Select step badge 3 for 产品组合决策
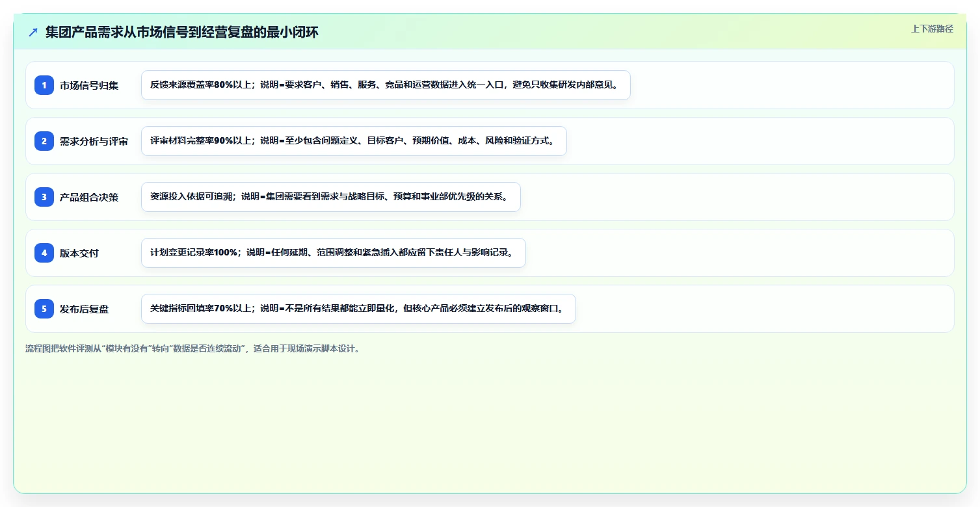This screenshot has height=507, width=980. [x=44, y=197]
